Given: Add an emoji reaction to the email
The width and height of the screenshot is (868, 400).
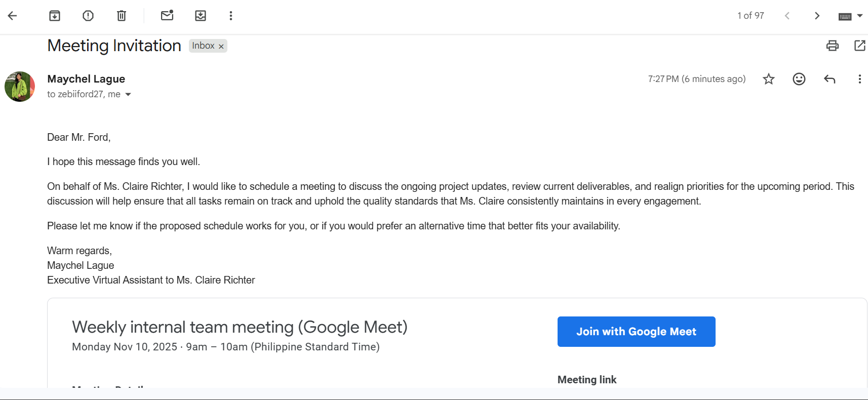Looking at the screenshot, I should (799, 79).
